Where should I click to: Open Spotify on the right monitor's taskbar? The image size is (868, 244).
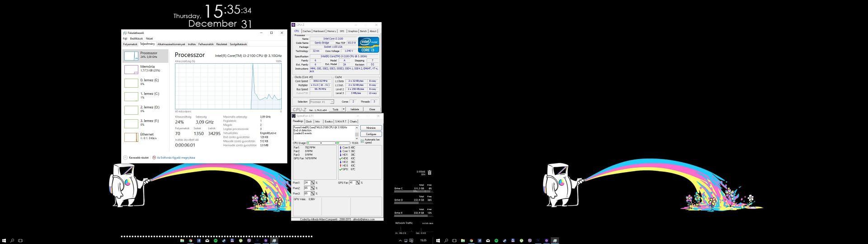click(x=496, y=240)
